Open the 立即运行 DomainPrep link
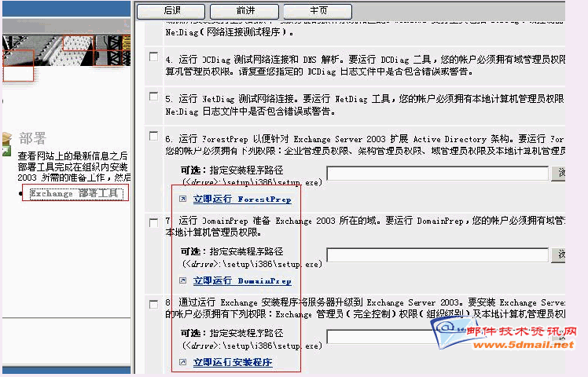 pos(242,280)
